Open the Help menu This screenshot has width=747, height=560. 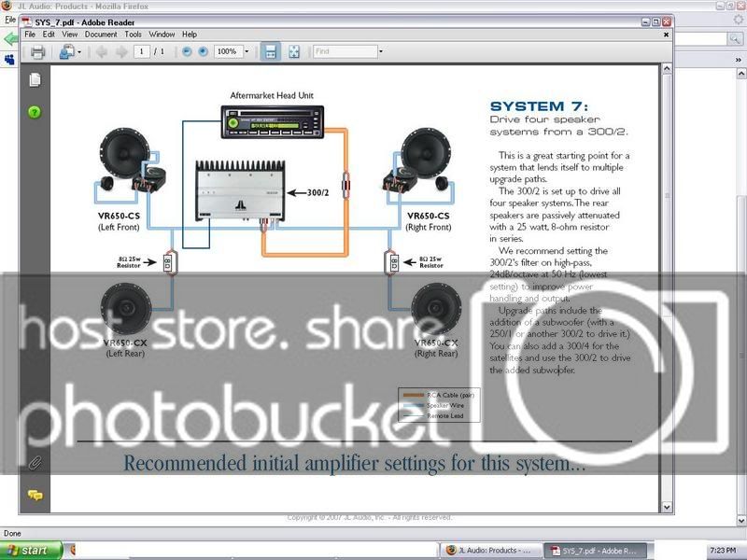(190, 35)
